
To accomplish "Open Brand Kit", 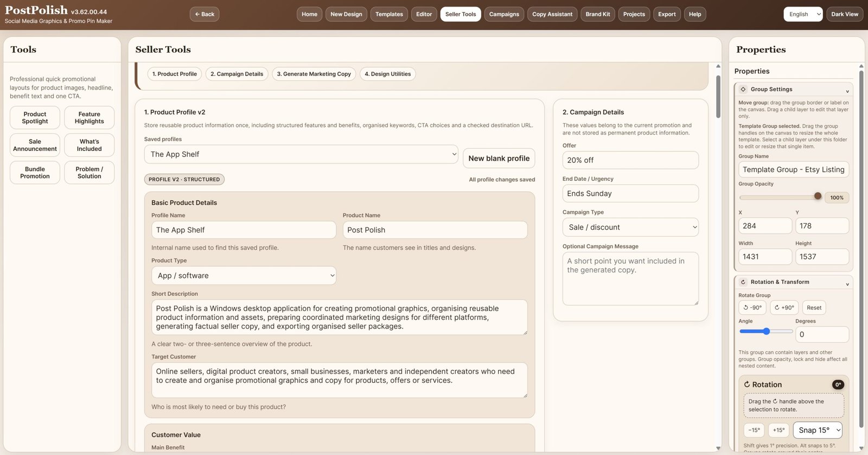I will [598, 14].
